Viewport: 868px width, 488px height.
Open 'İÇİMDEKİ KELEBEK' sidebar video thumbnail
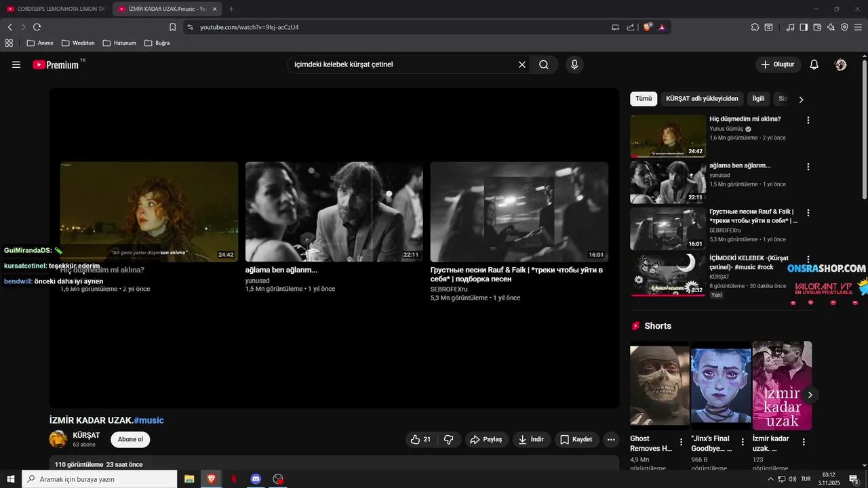click(x=668, y=274)
